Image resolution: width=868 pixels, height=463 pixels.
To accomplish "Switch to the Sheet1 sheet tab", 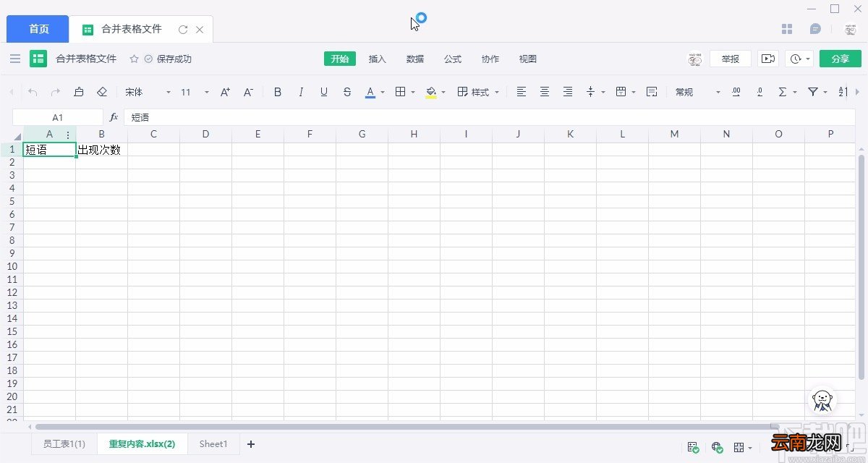I will point(213,444).
